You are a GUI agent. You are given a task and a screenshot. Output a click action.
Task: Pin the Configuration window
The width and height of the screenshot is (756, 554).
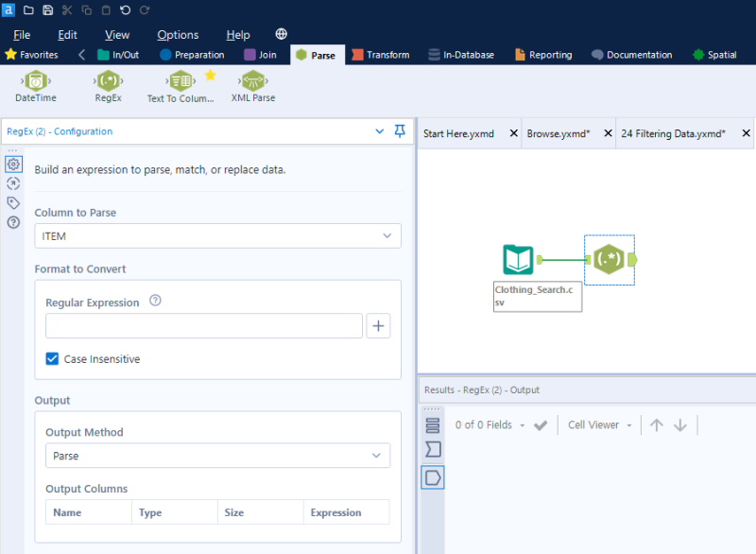click(400, 131)
